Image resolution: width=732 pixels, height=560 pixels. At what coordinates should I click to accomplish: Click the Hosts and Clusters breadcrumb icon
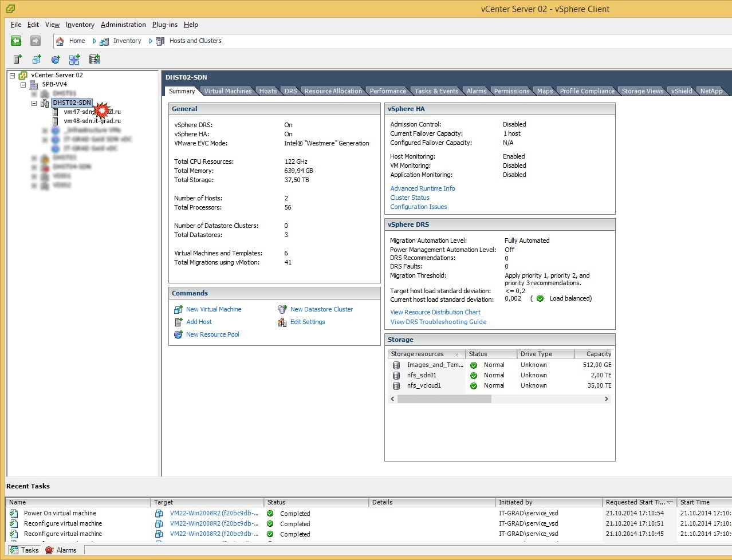(160, 41)
